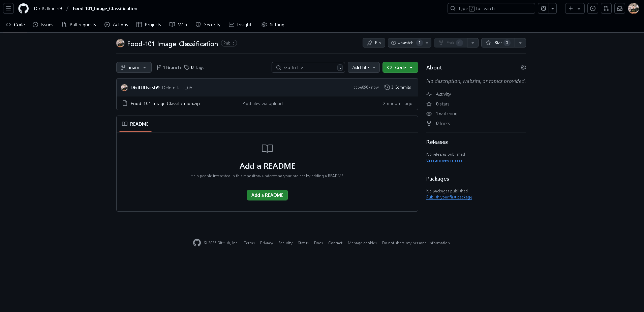Open footer Contact link
This screenshot has height=312, width=644.
pos(335,243)
